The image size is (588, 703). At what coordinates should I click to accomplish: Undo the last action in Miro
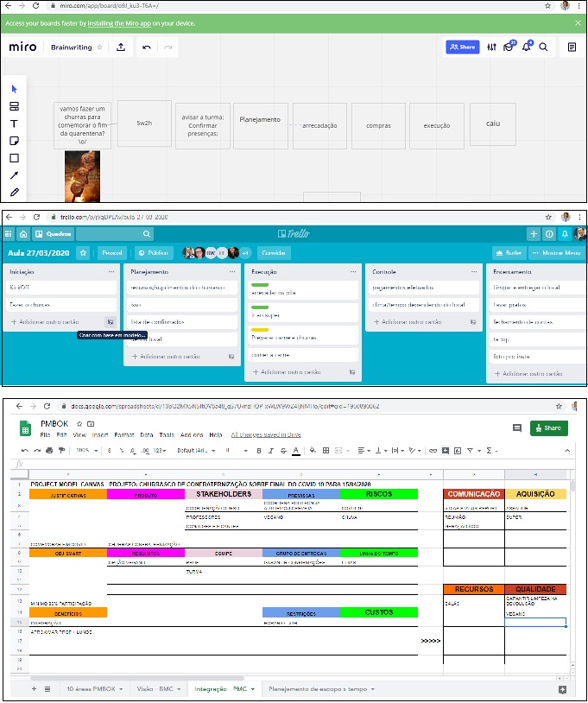147,47
